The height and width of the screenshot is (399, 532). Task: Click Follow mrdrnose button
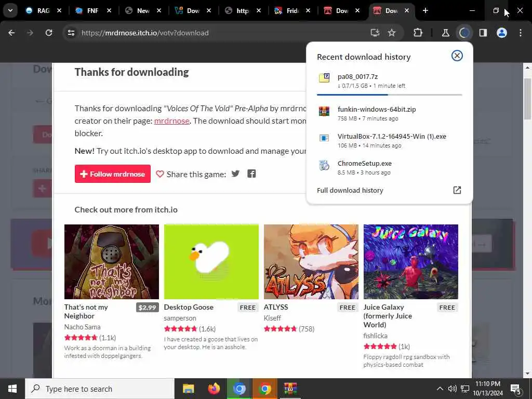113,174
